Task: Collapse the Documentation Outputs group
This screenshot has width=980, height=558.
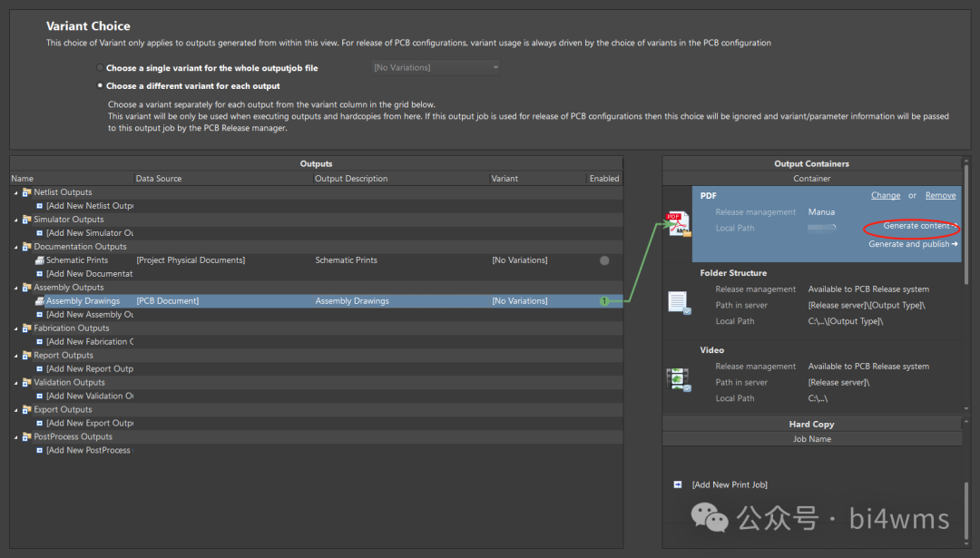Action: pyautogui.click(x=15, y=247)
